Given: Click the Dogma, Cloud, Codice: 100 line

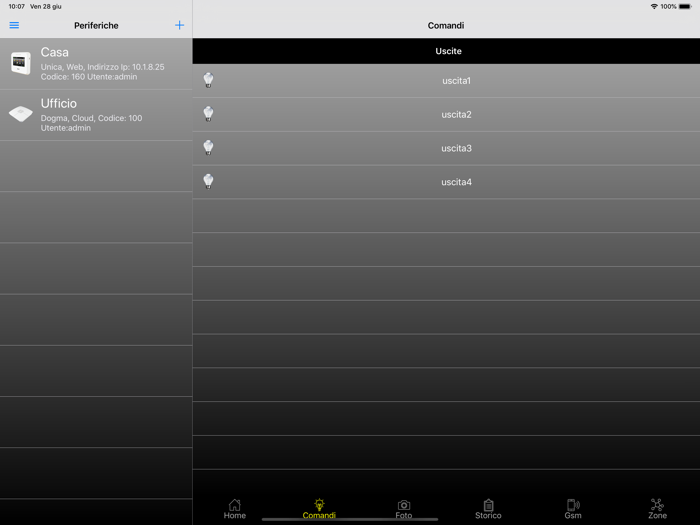Looking at the screenshot, I should [x=92, y=118].
